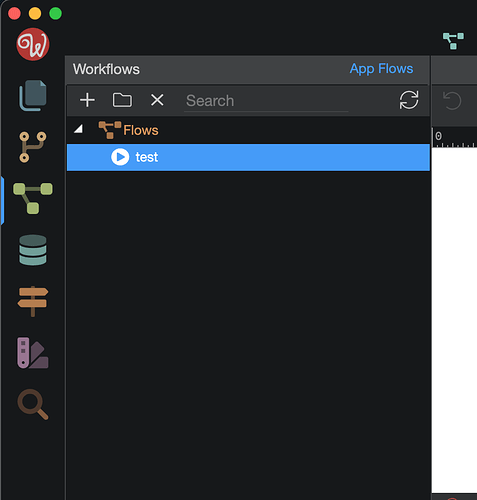Open the Pages panel in the sidebar

click(x=33, y=95)
